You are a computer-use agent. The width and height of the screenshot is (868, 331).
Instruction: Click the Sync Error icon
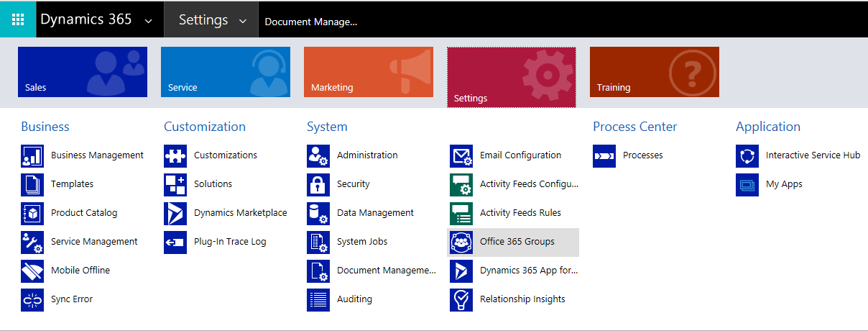click(x=32, y=299)
